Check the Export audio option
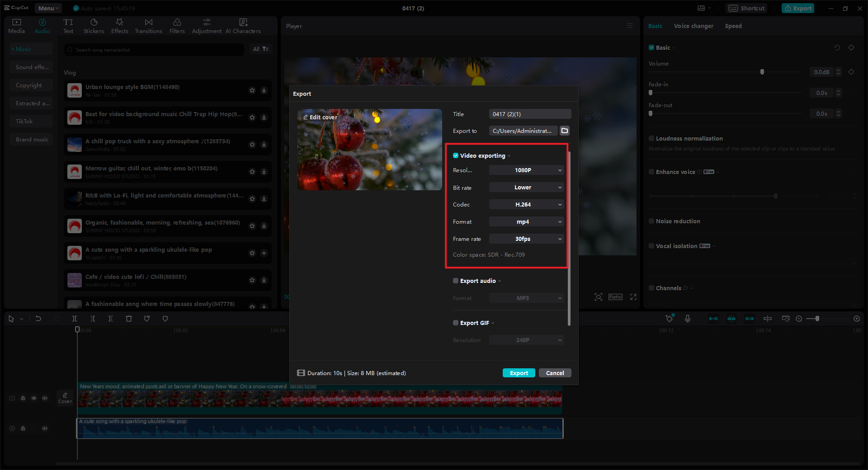 pos(455,281)
